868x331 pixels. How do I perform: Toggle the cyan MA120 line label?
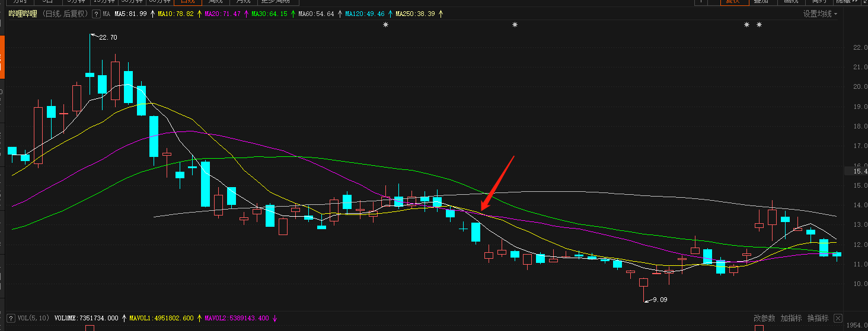365,14
